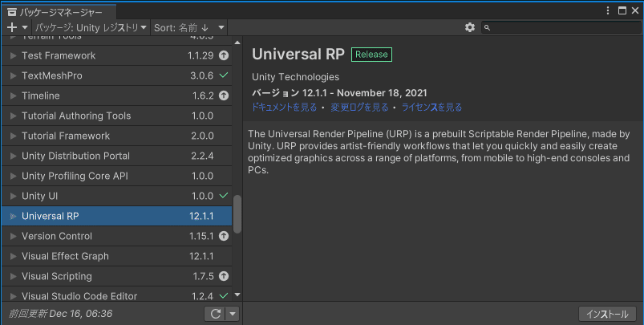Select the Visual Scripting package
Screen dimensions: 644x325
(117, 276)
